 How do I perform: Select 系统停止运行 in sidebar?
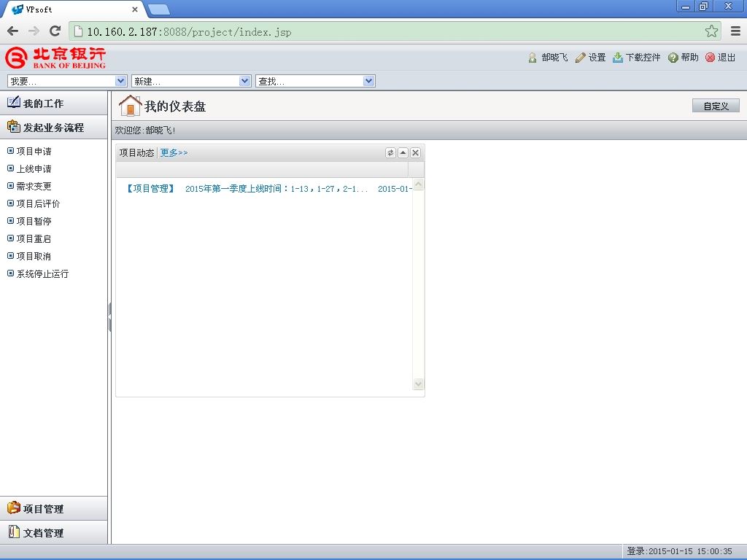coord(42,274)
